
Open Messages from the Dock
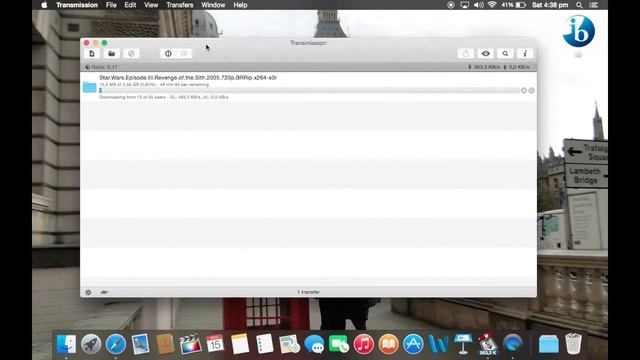(x=314, y=344)
